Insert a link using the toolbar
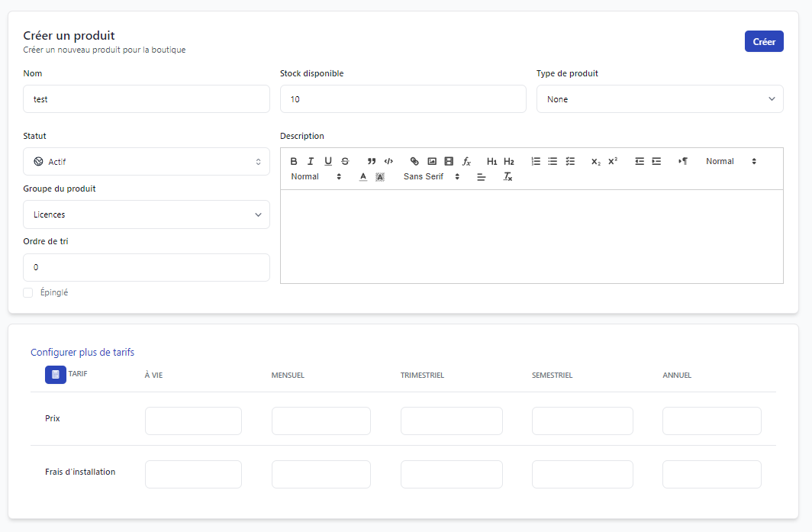The width and height of the screenshot is (812, 532). 414,161
